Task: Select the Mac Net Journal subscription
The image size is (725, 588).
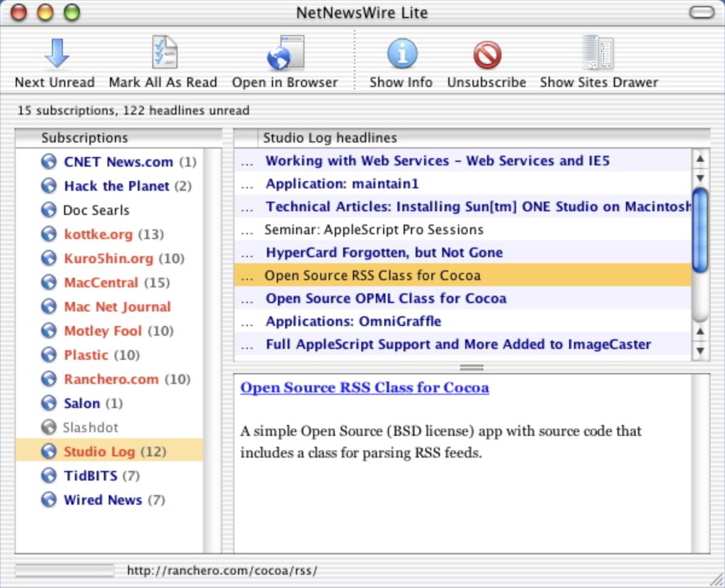Action: (x=110, y=307)
